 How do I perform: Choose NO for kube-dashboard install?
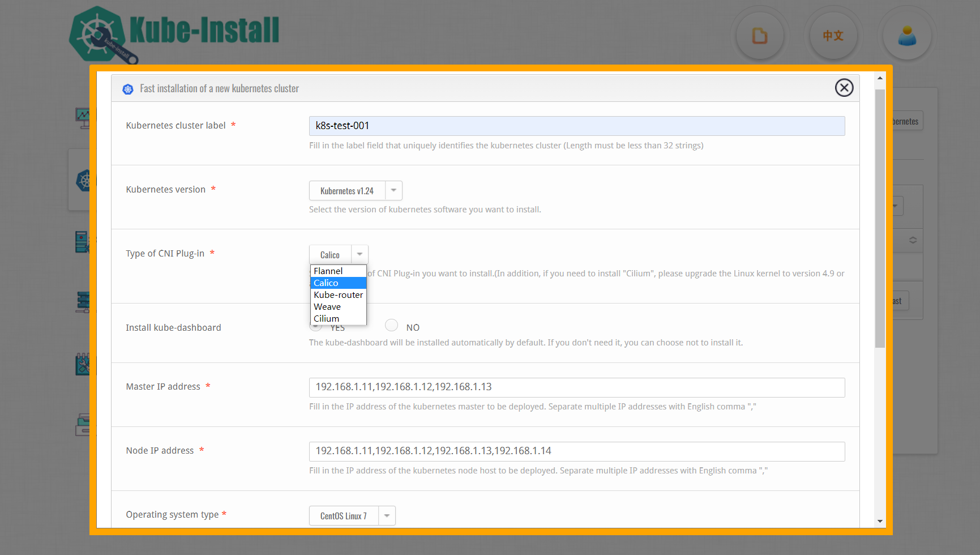[x=391, y=325]
